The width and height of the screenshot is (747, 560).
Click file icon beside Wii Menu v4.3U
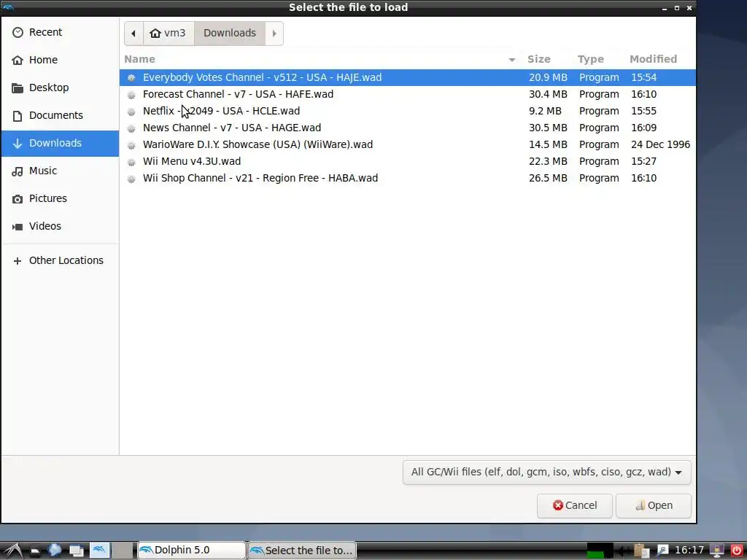(x=131, y=162)
